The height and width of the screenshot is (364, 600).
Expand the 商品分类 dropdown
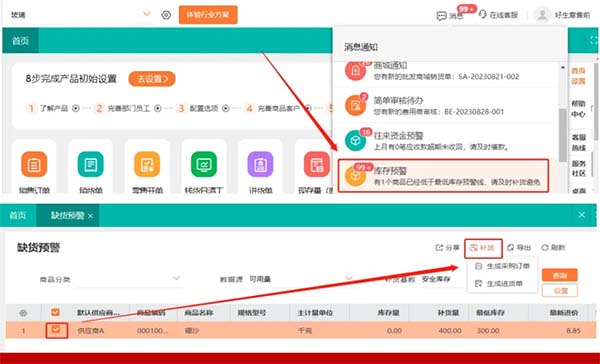point(129,279)
